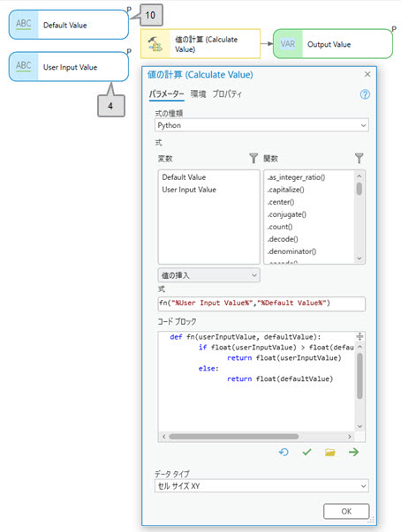Select .capitalize() in the functions list
This screenshot has height=532, width=401.
(x=285, y=190)
